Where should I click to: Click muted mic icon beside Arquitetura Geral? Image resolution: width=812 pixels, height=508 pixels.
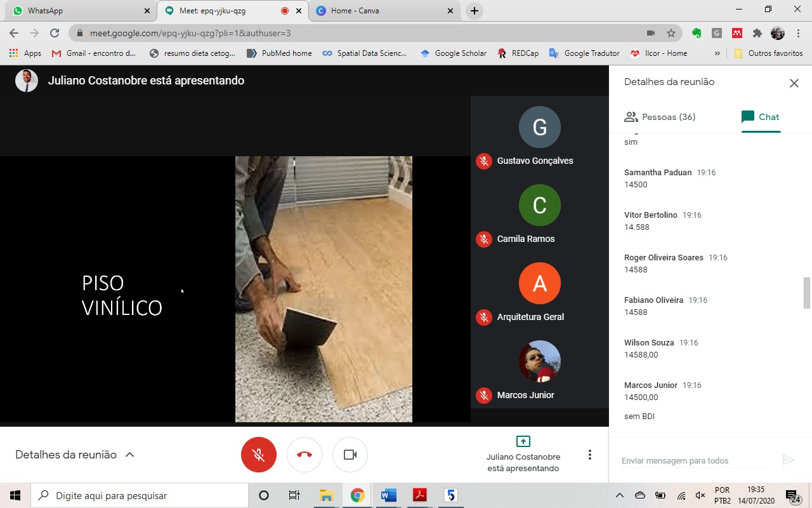click(484, 317)
